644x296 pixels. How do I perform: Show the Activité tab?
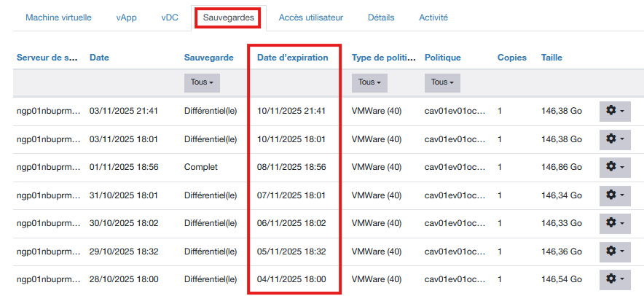[x=433, y=17]
